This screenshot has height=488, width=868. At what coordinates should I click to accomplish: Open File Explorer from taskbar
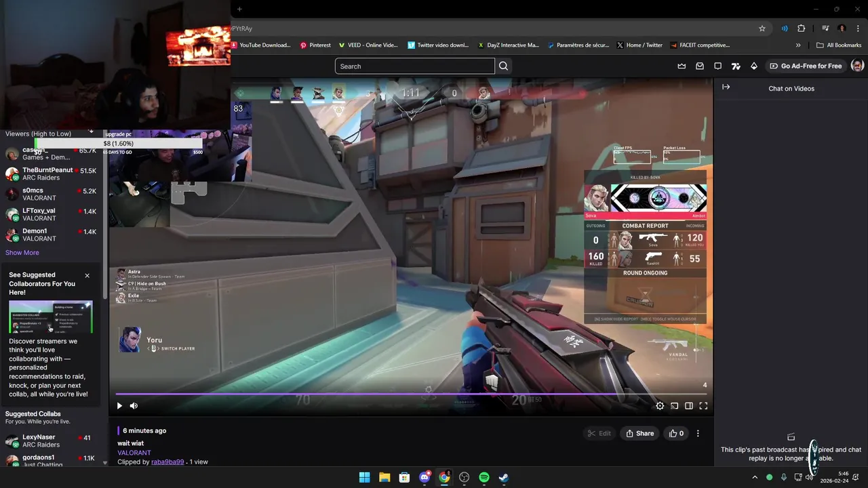click(x=384, y=477)
